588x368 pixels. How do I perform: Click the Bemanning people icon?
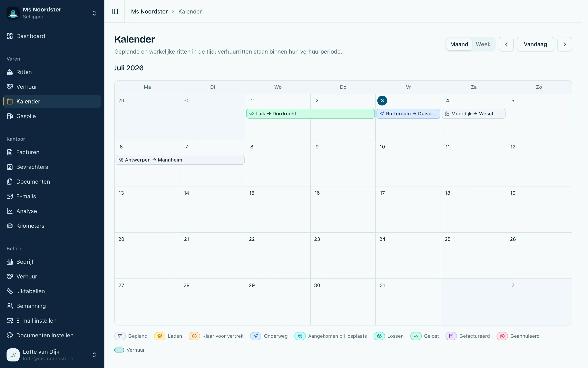[10, 306]
